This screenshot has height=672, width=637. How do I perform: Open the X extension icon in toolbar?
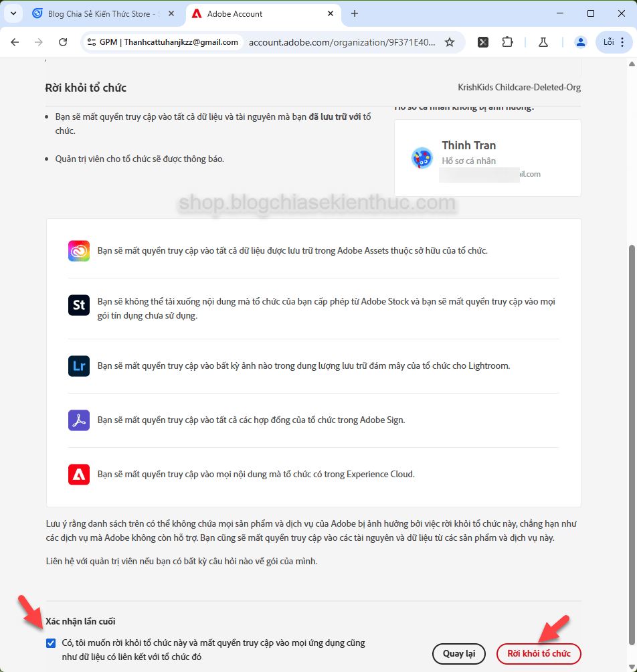483,42
